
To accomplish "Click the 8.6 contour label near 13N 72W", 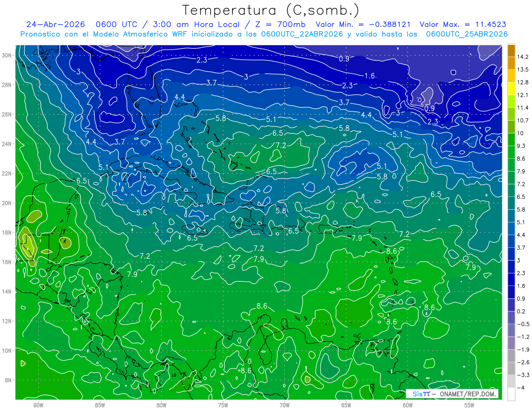I will pos(262,306).
